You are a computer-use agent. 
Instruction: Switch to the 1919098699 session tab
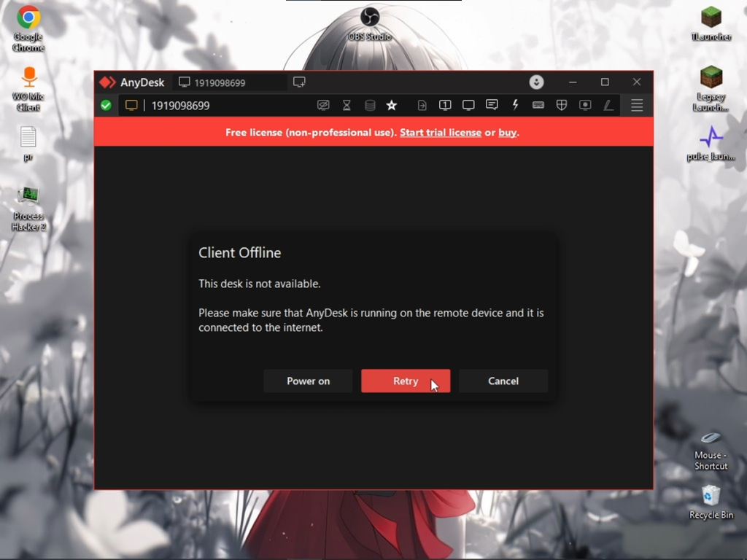[x=230, y=82]
